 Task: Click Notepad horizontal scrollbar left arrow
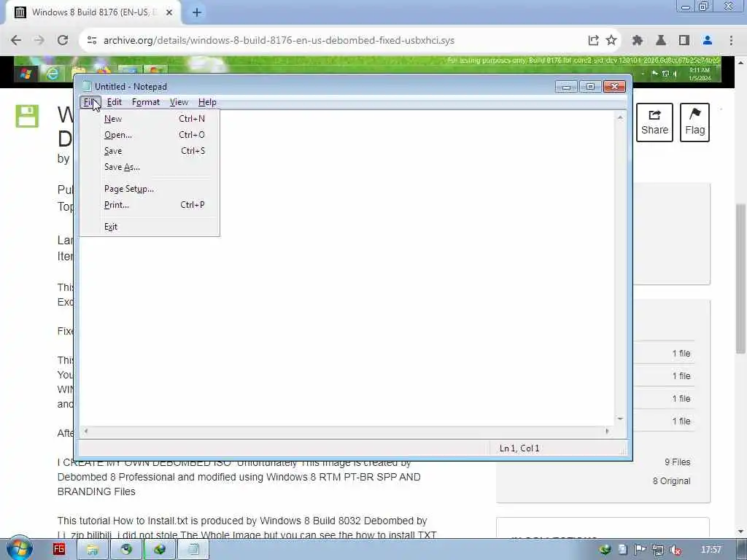pyautogui.click(x=86, y=432)
